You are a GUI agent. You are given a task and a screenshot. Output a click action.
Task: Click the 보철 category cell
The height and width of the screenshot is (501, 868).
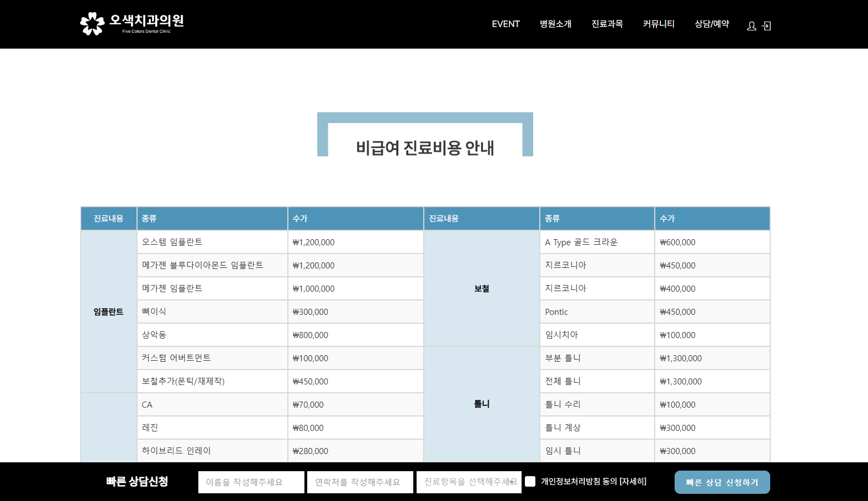[x=482, y=288]
